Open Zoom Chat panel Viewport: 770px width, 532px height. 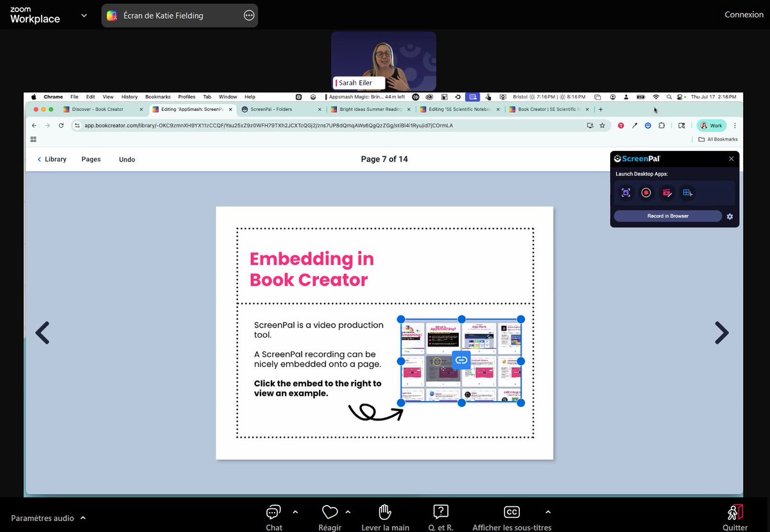pos(274,517)
